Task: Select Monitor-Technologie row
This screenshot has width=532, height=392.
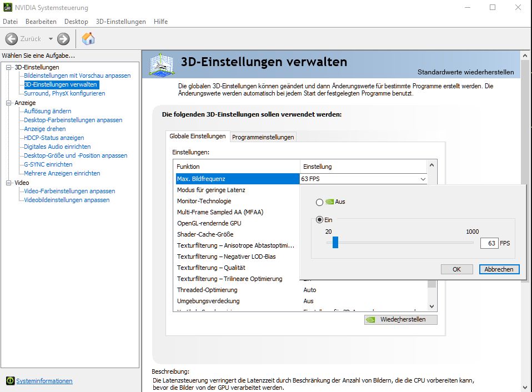Action: (238, 201)
